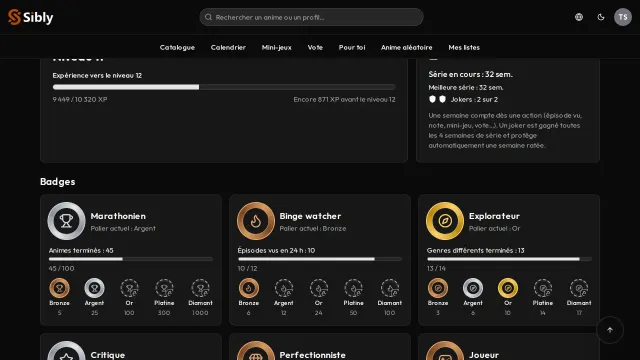
Task: Select Marathonien locked Or tier icon
Action: [129, 288]
